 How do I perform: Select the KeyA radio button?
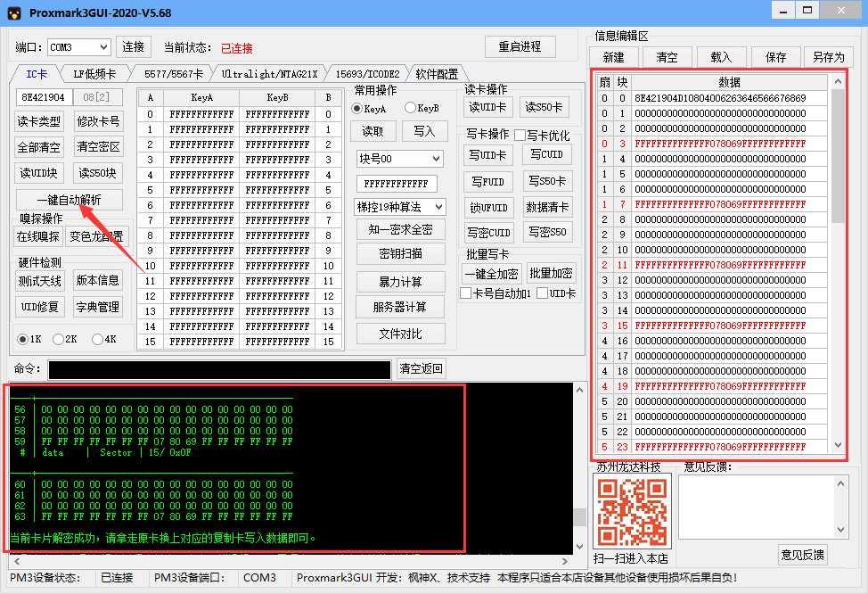[357, 109]
